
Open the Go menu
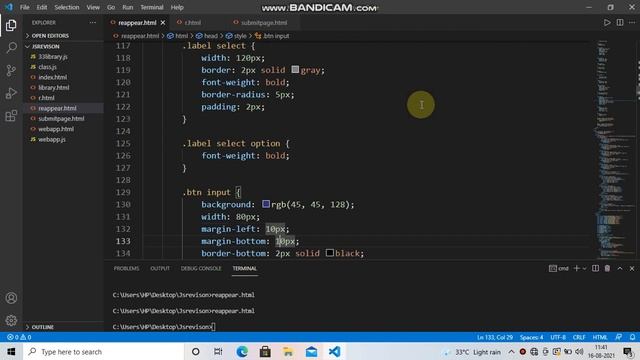coord(111,7)
